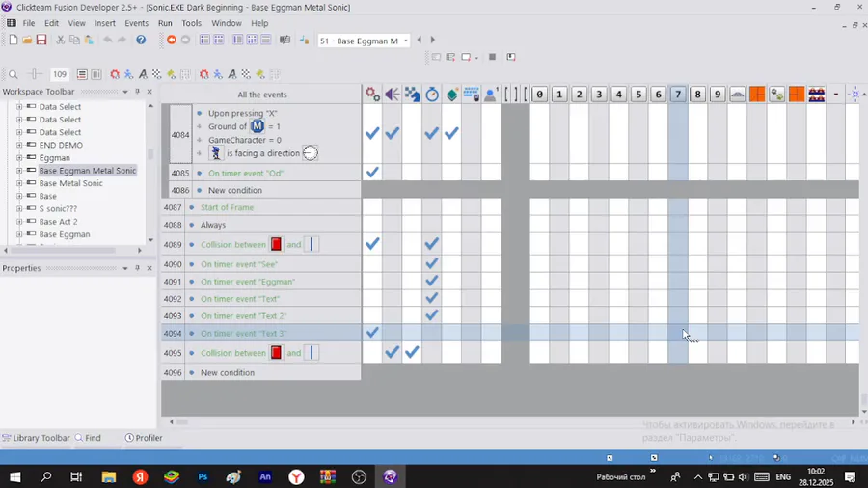Open the frame selector combo box
Screen dimensions: 868x488
click(x=364, y=41)
